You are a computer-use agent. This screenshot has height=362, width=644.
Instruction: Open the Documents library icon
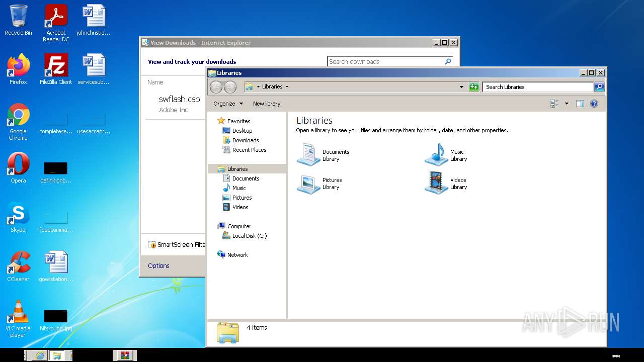click(323, 155)
